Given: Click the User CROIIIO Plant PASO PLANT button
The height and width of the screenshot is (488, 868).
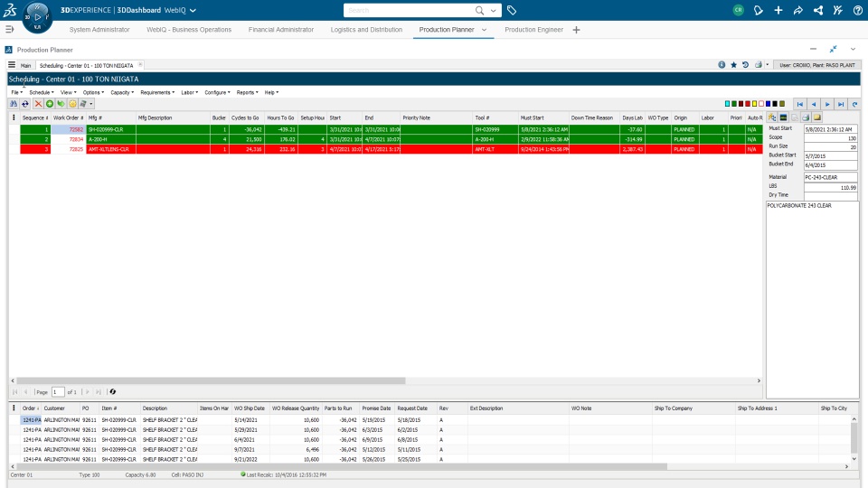Looking at the screenshot, I should click(x=817, y=65).
